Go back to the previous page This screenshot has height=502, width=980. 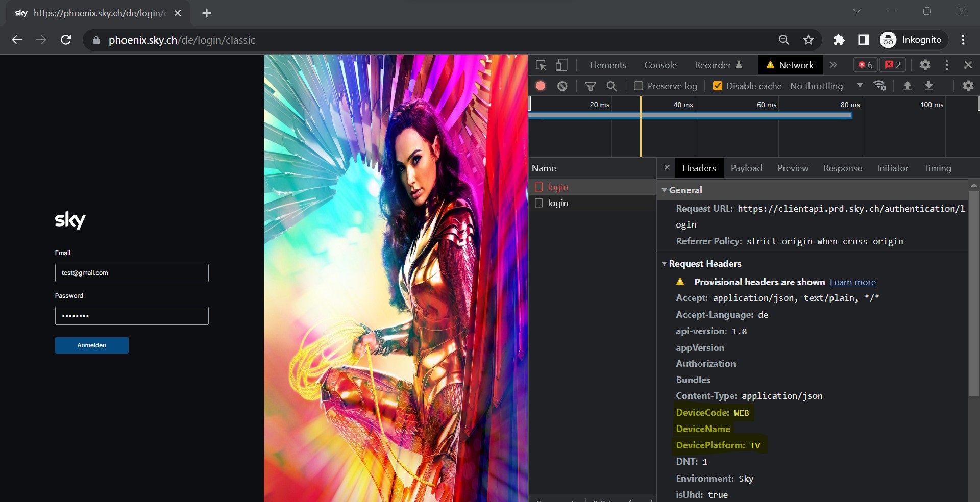(17, 40)
